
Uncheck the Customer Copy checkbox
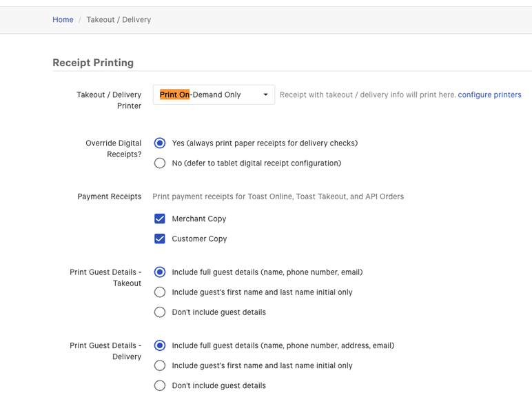click(x=160, y=239)
